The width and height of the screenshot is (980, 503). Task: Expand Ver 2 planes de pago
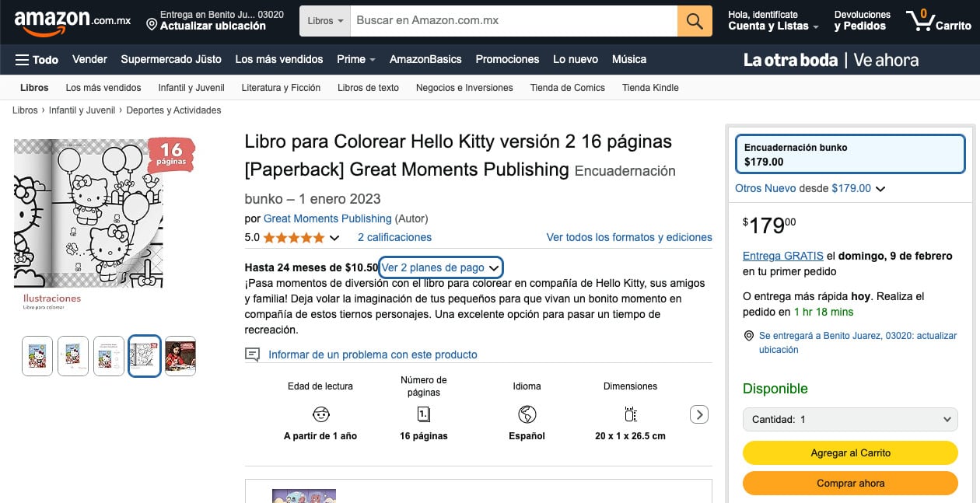440,267
